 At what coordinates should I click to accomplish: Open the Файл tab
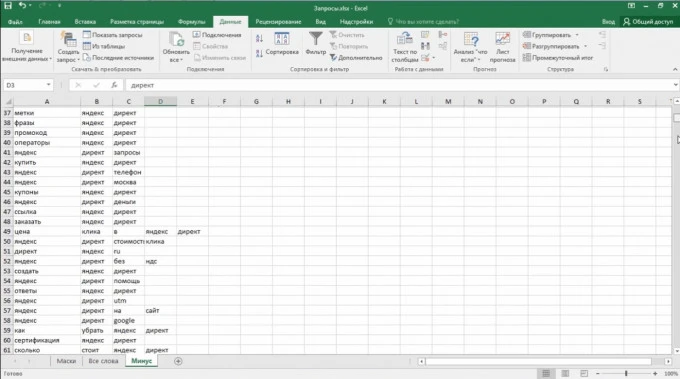15,21
